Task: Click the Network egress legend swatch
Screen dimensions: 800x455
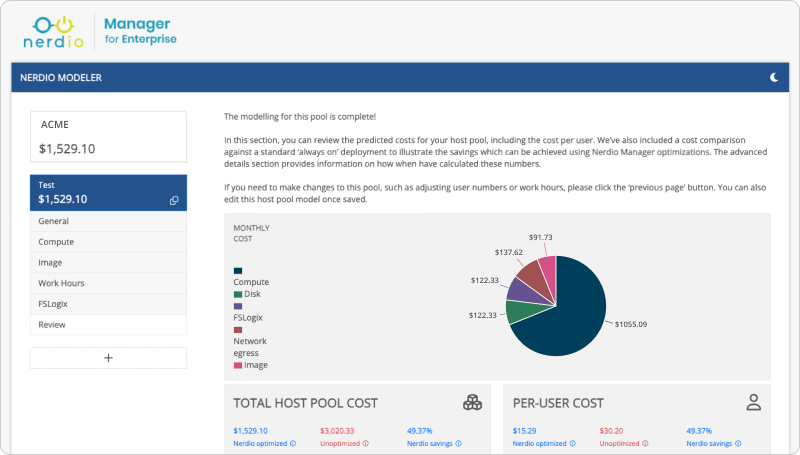Action: (x=238, y=330)
